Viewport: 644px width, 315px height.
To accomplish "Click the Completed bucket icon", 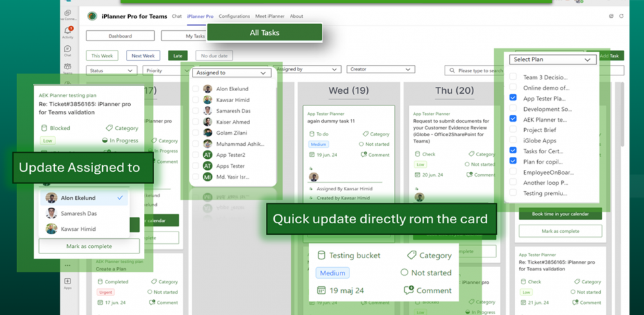I will 100,281.
